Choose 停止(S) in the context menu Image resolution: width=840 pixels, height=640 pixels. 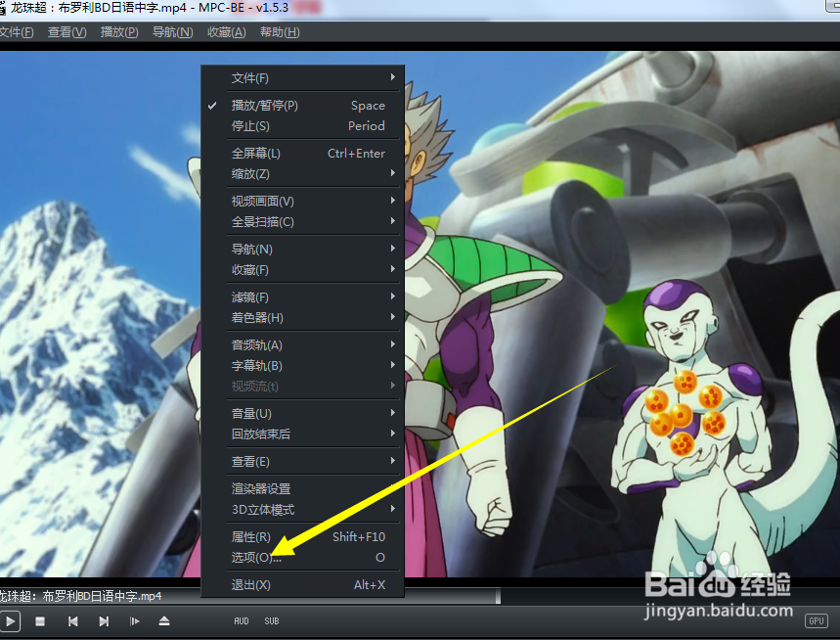tap(303, 126)
